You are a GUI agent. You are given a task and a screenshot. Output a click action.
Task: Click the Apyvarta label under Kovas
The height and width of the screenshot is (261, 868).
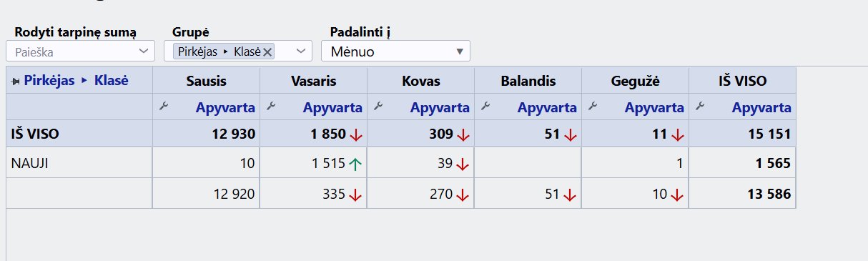(x=440, y=108)
